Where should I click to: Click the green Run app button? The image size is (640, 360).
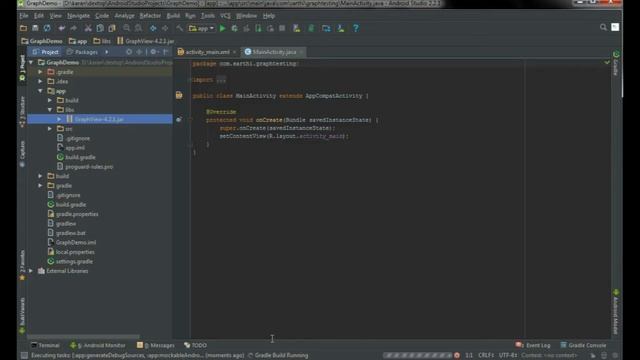pyautogui.click(x=222, y=28)
